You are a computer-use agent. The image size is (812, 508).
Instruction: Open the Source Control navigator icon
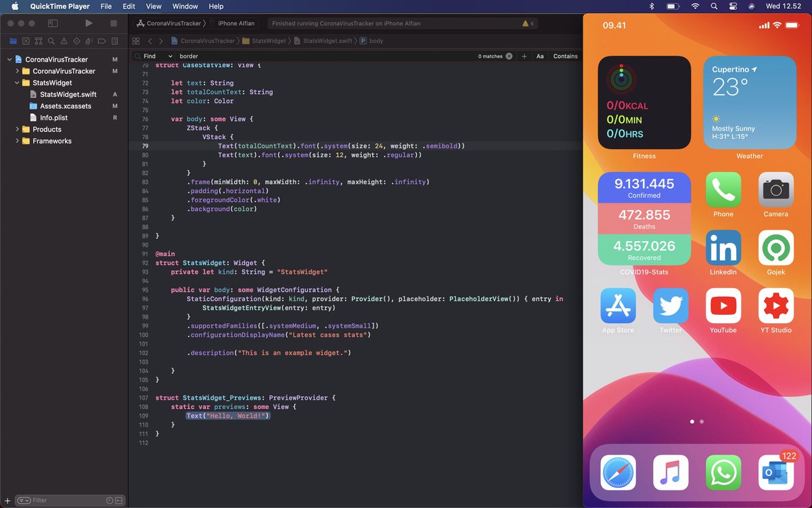click(x=25, y=41)
